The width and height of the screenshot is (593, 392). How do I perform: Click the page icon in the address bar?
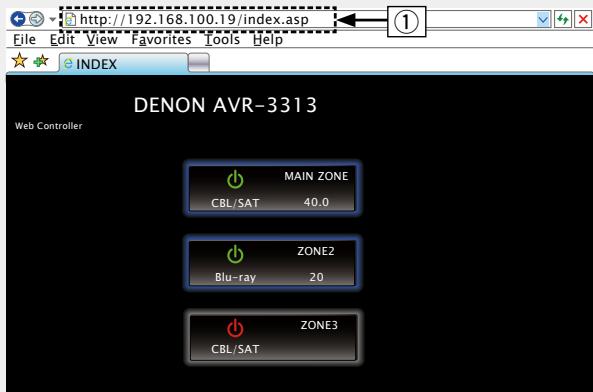(70, 19)
